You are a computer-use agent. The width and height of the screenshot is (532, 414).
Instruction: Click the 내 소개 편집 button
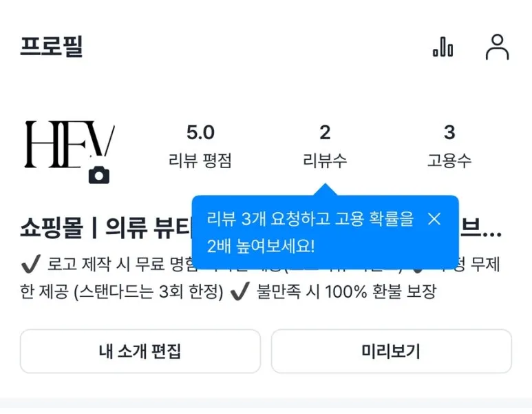pyautogui.click(x=140, y=351)
